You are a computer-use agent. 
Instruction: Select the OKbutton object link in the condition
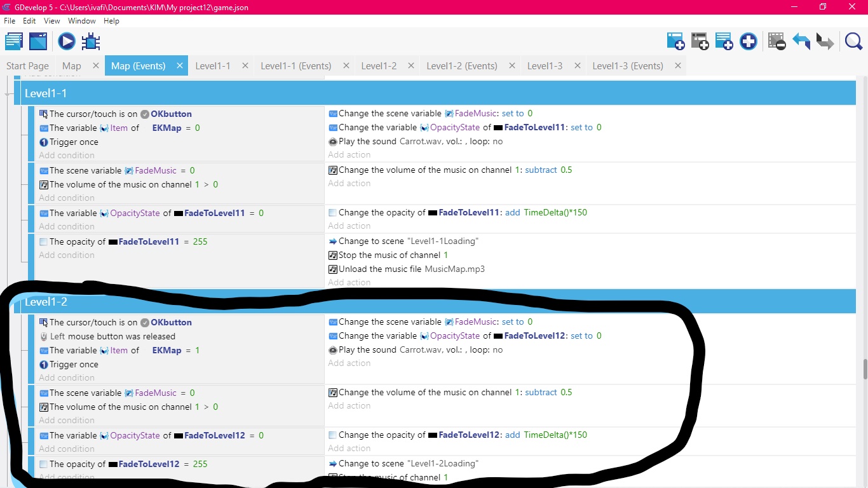[x=171, y=114]
